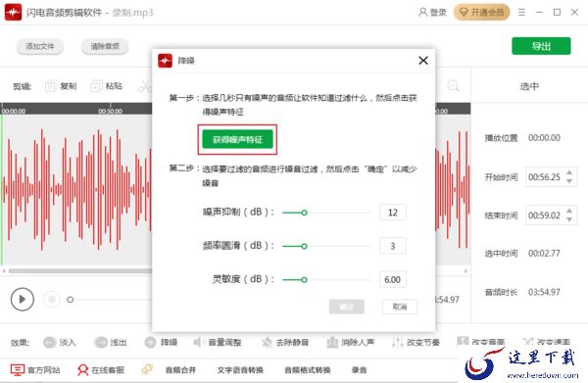Open 文字语音转换 tool
Viewport: 588px width, 383px height.
240,370
